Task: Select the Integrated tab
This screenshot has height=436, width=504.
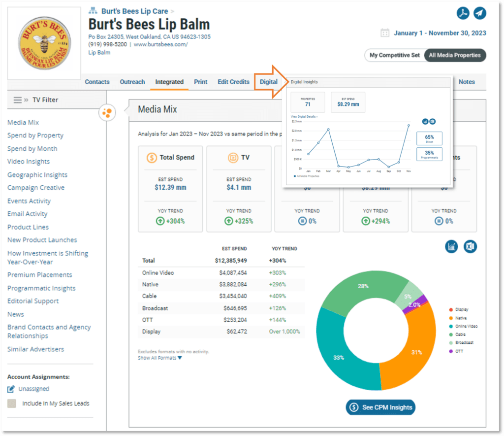Action: click(169, 82)
